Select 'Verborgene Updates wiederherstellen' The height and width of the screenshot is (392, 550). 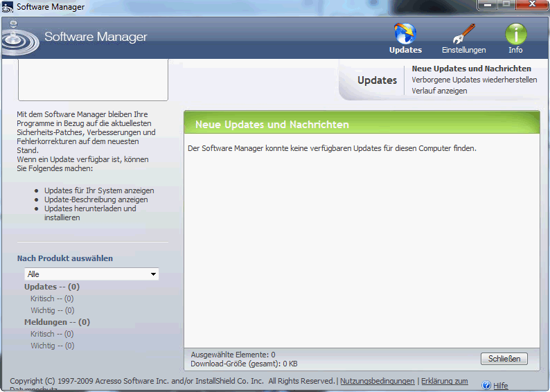pos(474,80)
